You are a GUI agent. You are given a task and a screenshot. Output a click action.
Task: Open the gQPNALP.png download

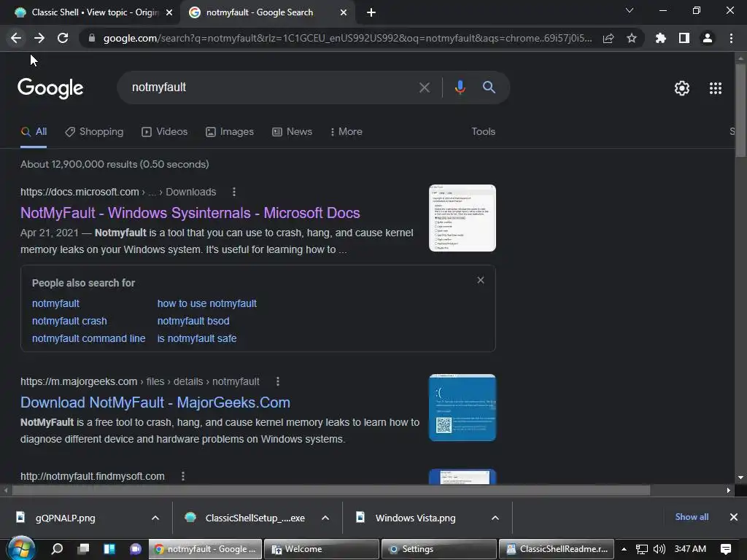65,518
